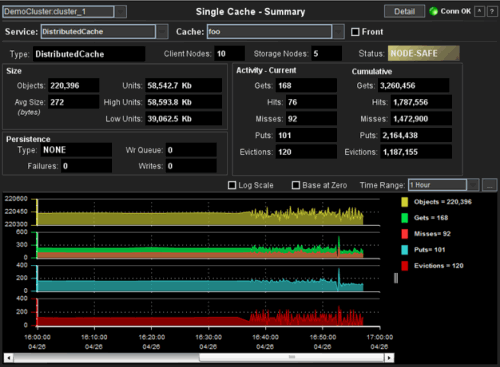The height and width of the screenshot is (367, 500).
Task: Click the green Gets legend swatch
Action: pyautogui.click(x=404, y=218)
